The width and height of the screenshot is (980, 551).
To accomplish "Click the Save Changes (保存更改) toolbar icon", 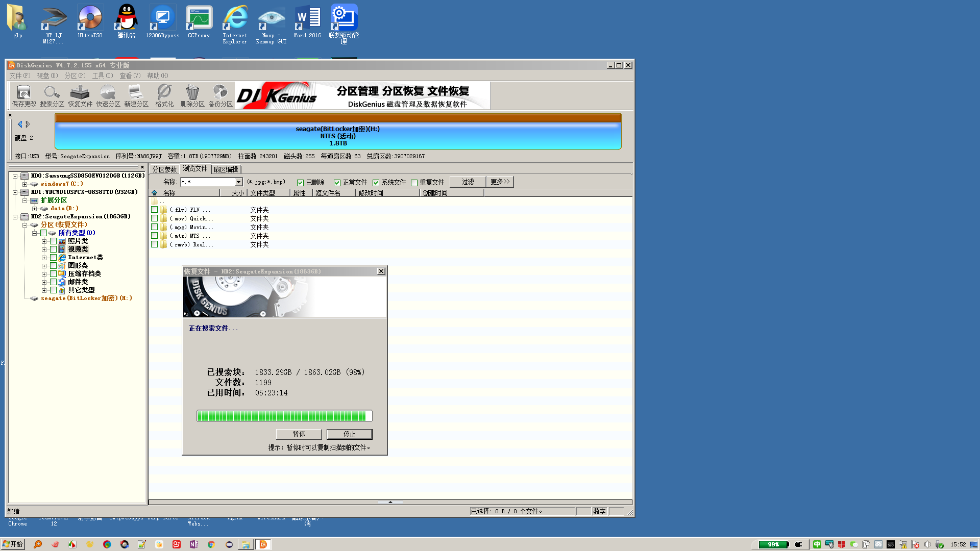I will (24, 95).
